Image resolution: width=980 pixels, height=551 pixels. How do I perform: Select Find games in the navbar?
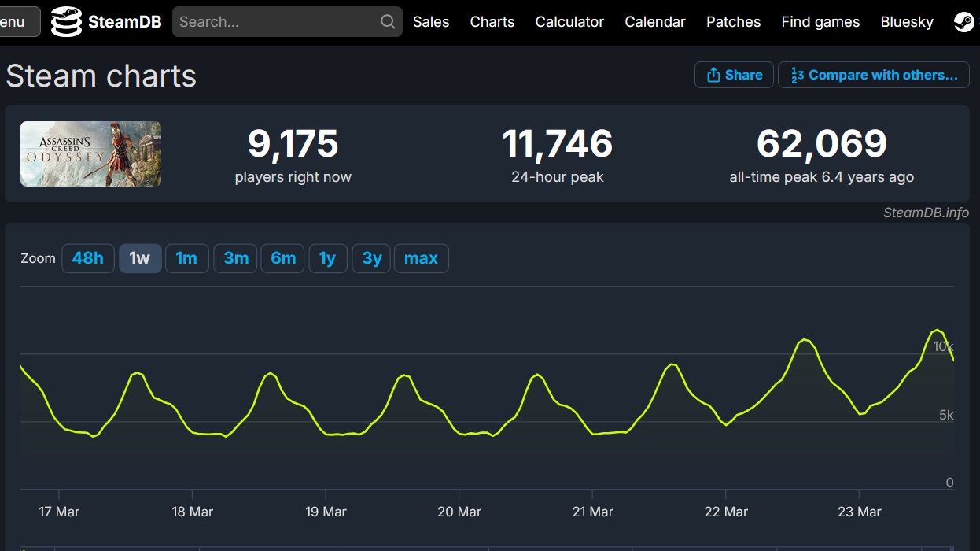(x=820, y=22)
